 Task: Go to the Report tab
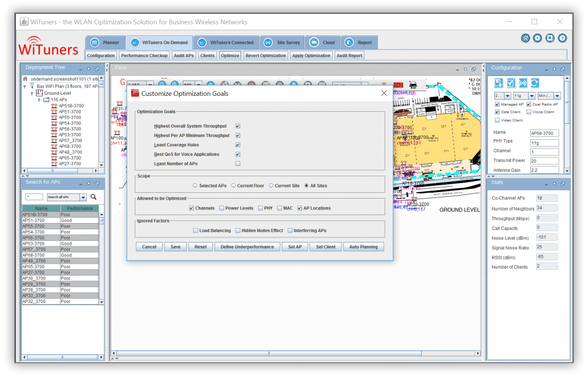click(x=359, y=43)
